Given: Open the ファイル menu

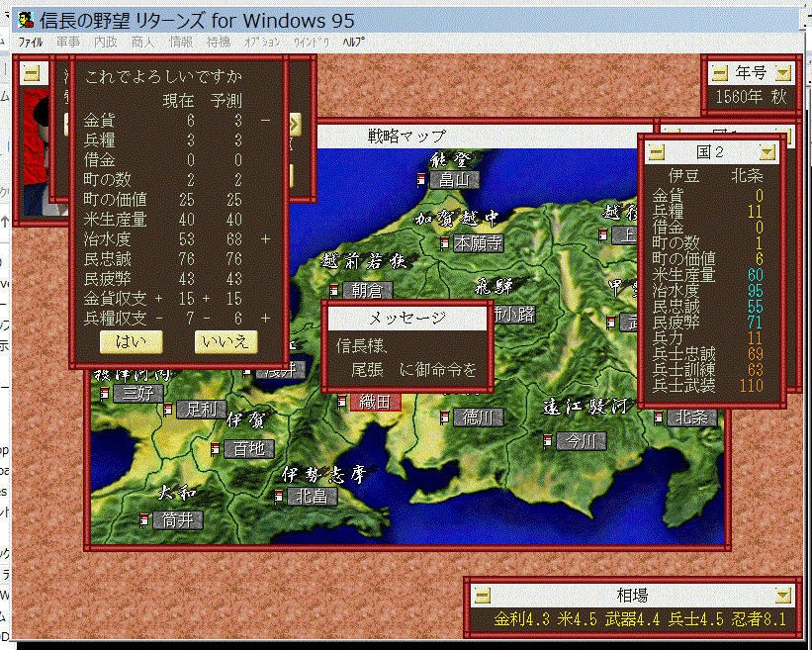Looking at the screenshot, I should pos(31,43).
